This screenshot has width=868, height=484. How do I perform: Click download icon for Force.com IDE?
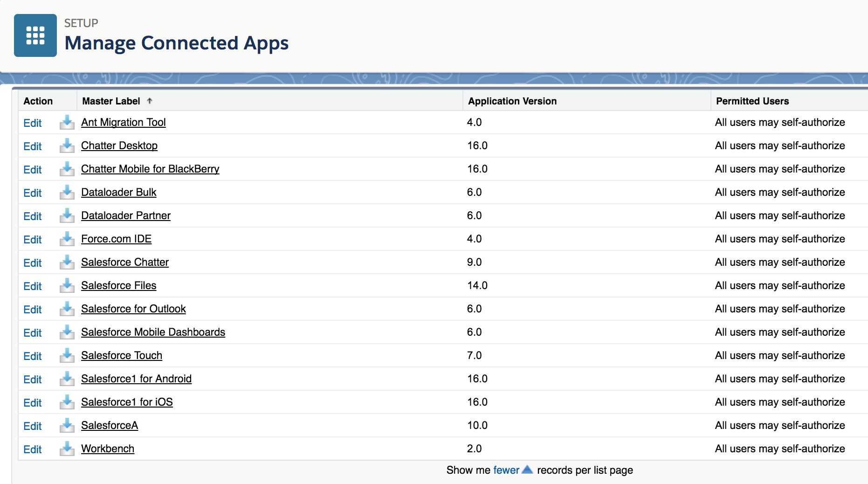(67, 239)
